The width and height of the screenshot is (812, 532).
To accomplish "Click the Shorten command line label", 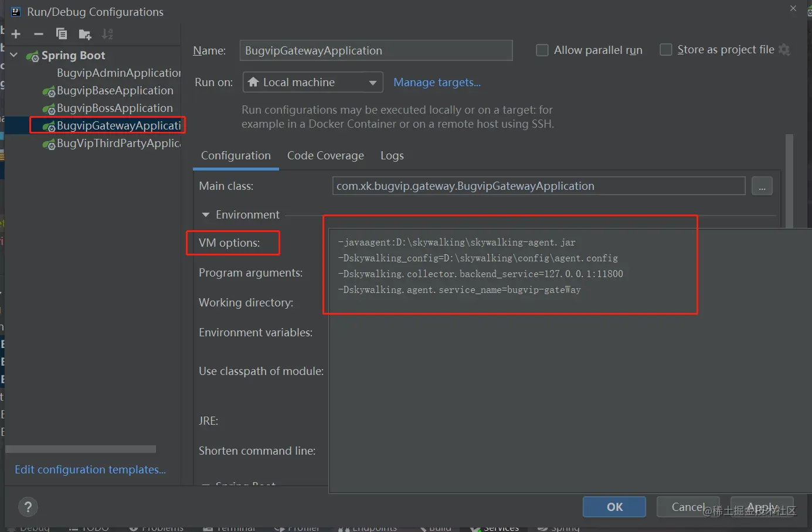I will 257,451.
